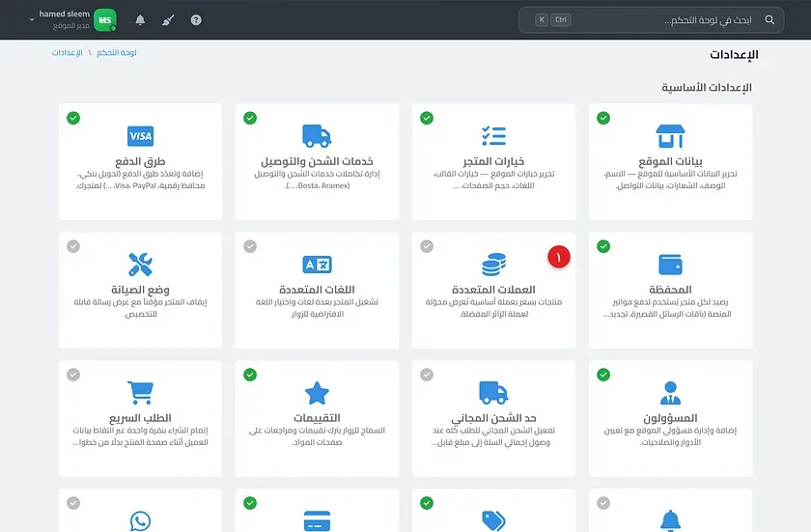Click the green check on خدمات الشحن والتوصيل

tap(250, 118)
